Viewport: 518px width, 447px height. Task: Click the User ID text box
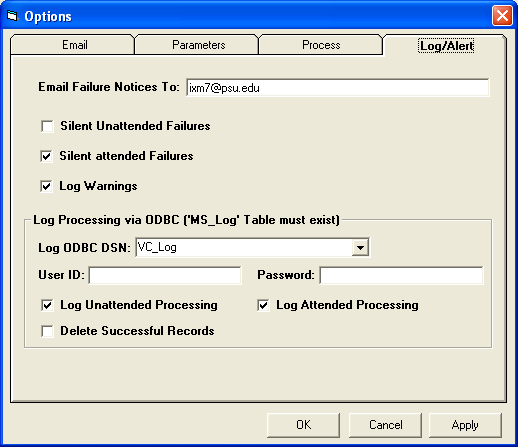pyautogui.click(x=165, y=275)
